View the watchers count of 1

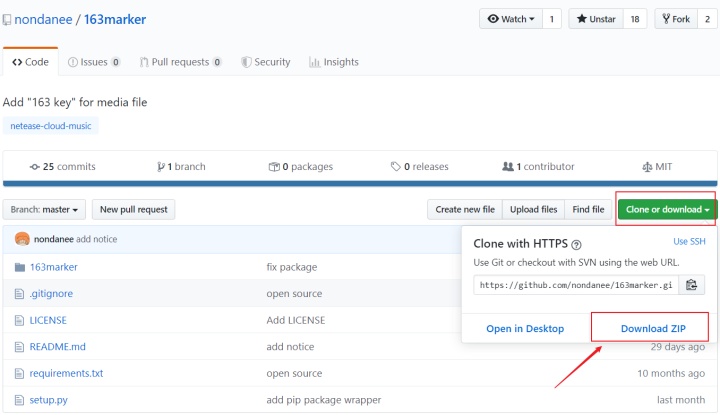tap(552, 19)
